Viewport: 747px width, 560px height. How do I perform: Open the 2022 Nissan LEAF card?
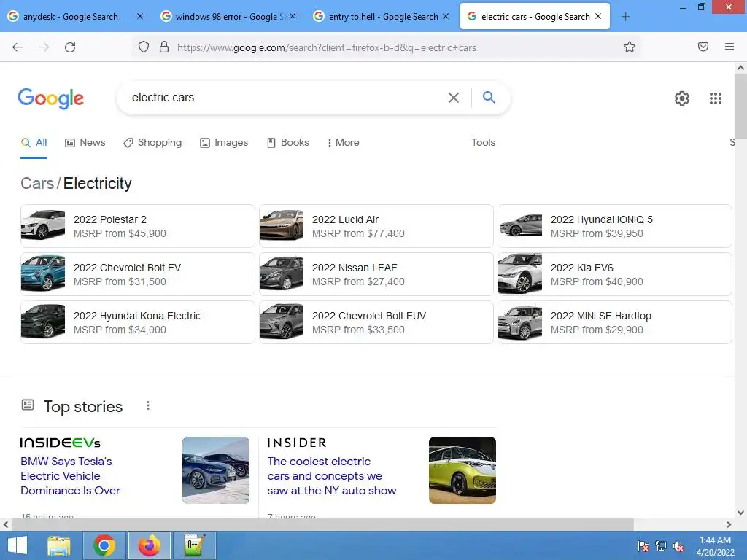coord(376,274)
